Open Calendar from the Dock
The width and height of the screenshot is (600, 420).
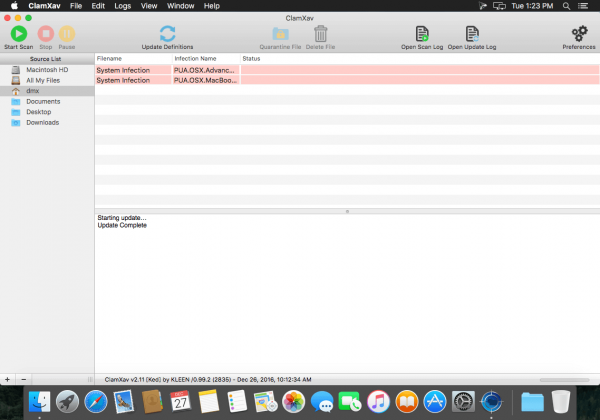click(180, 401)
